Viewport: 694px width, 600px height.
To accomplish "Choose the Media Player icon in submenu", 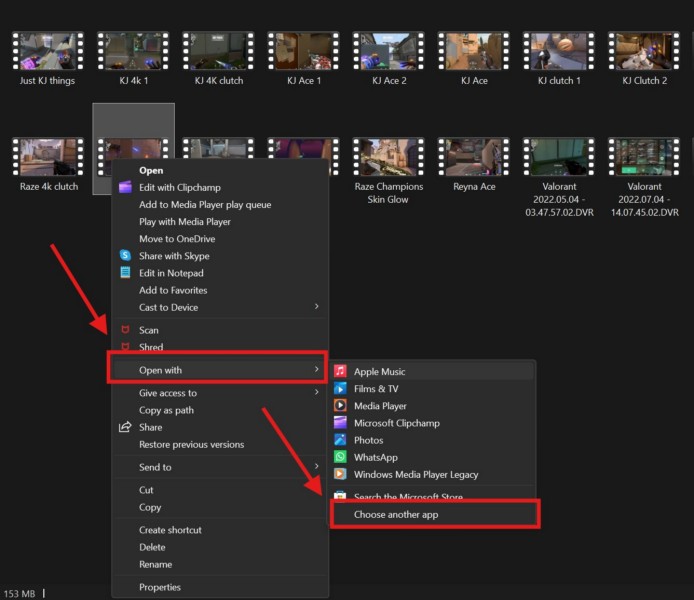I will point(340,406).
